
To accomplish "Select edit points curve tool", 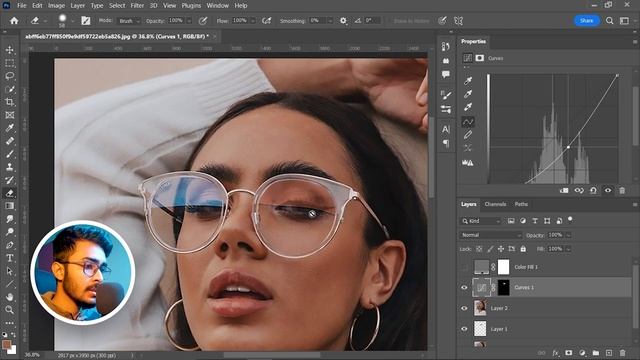I will pyautogui.click(x=468, y=121).
